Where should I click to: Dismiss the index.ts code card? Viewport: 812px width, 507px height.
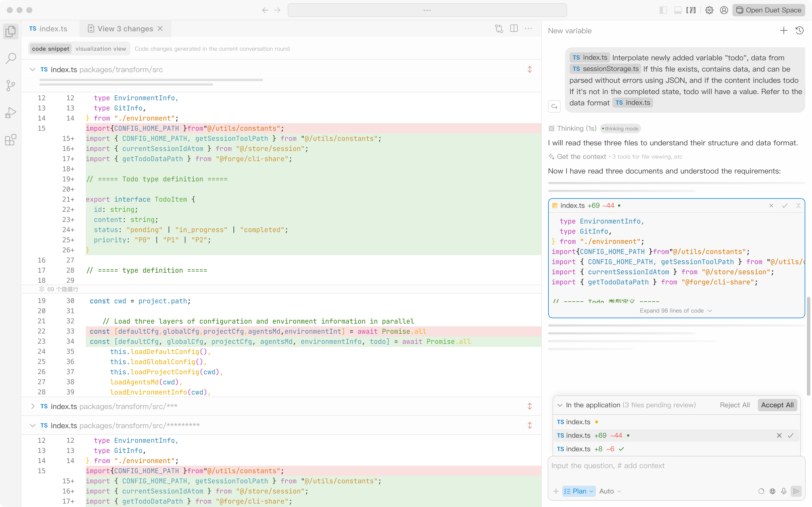tap(798, 206)
